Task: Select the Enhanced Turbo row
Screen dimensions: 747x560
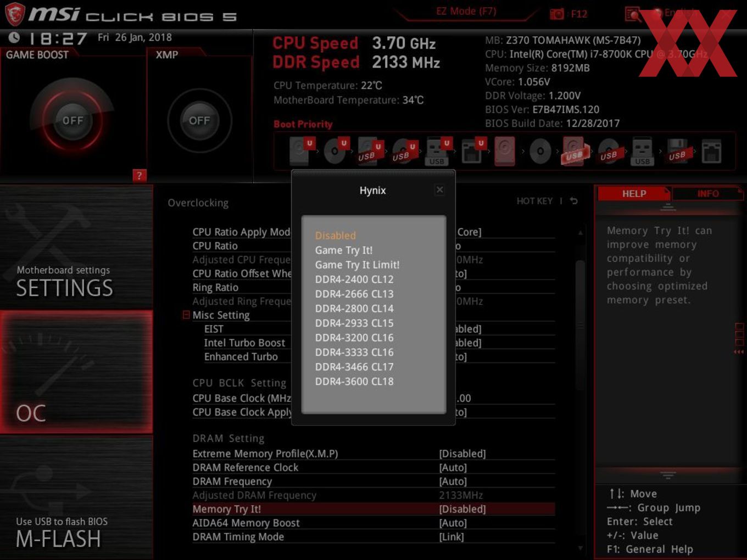Action: 379,356
